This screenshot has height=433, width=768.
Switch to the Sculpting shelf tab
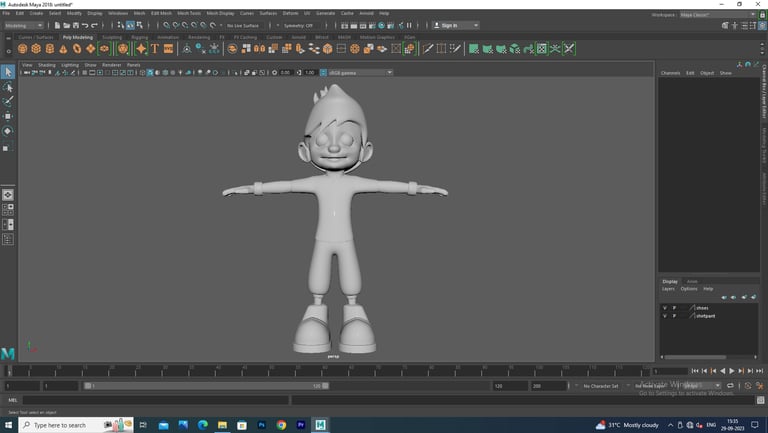coord(112,37)
